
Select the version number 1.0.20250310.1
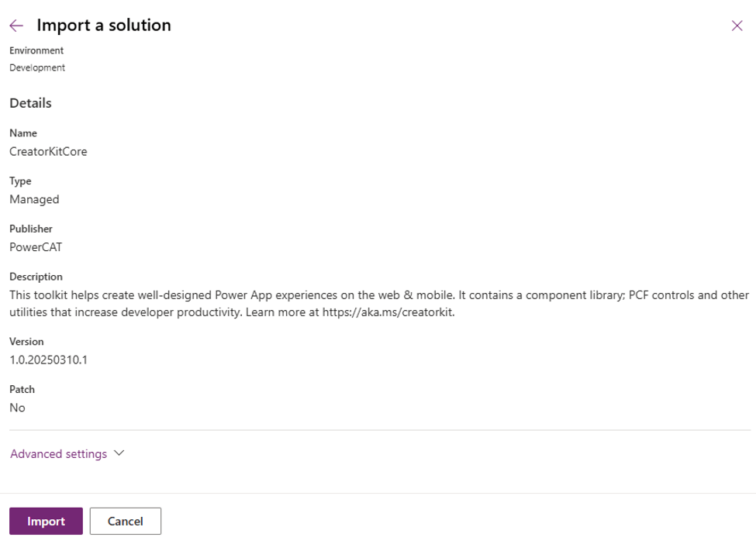tap(48, 360)
